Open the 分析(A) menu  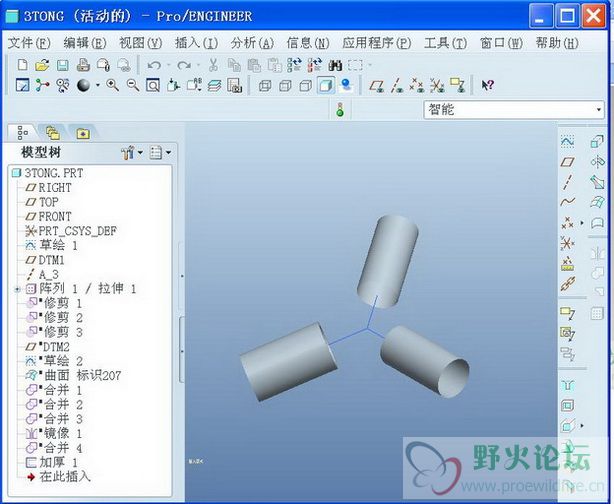click(252, 43)
